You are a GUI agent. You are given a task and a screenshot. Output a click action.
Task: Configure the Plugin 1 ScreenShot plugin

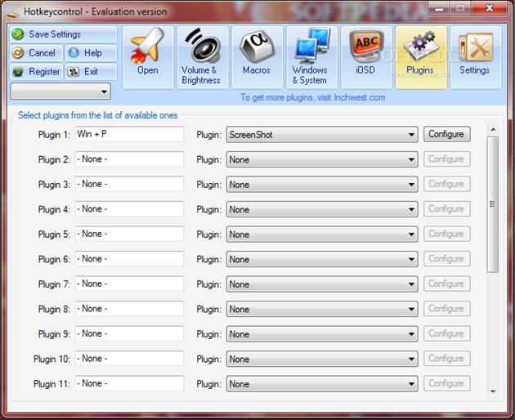click(446, 134)
